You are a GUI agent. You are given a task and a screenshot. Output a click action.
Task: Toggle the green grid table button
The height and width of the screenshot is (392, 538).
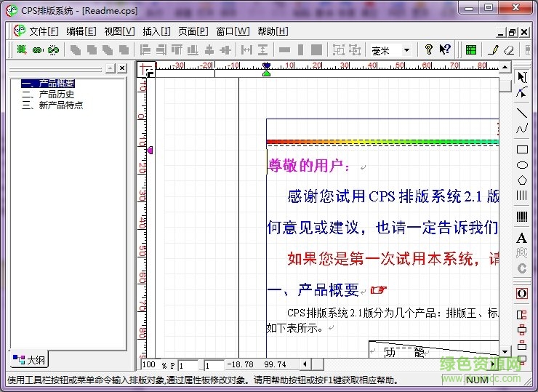(471, 50)
